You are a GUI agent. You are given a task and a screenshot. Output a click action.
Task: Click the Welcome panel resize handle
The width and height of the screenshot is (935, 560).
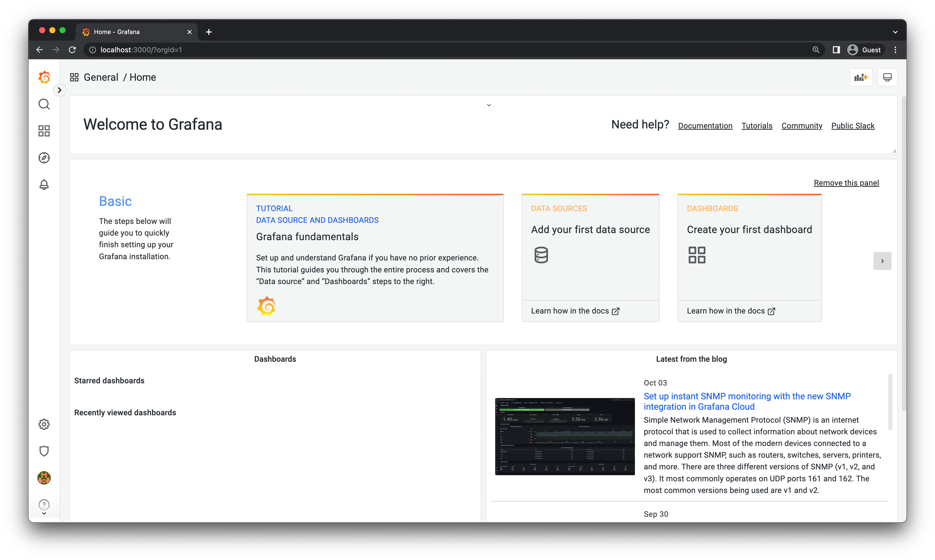894,151
